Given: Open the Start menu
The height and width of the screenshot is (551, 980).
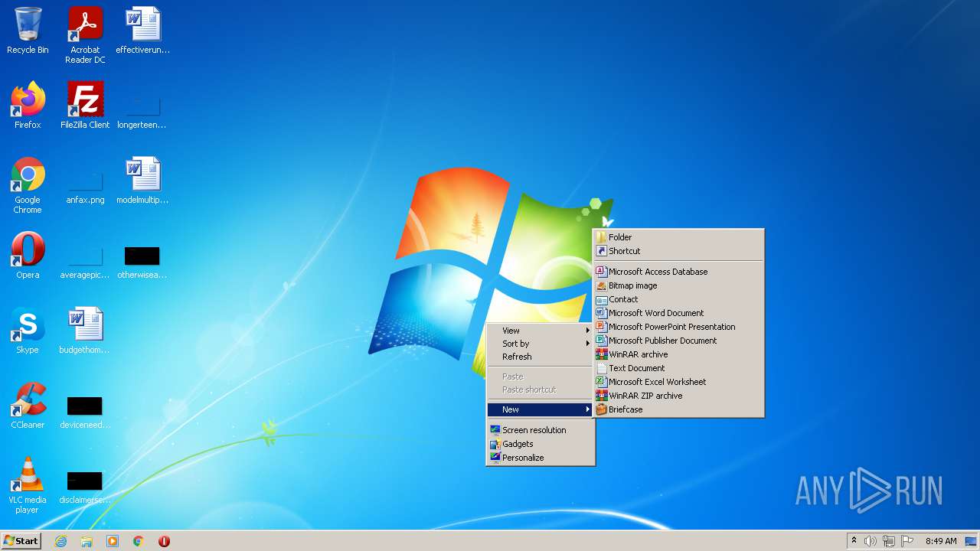Looking at the screenshot, I should click(x=21, y=541).
